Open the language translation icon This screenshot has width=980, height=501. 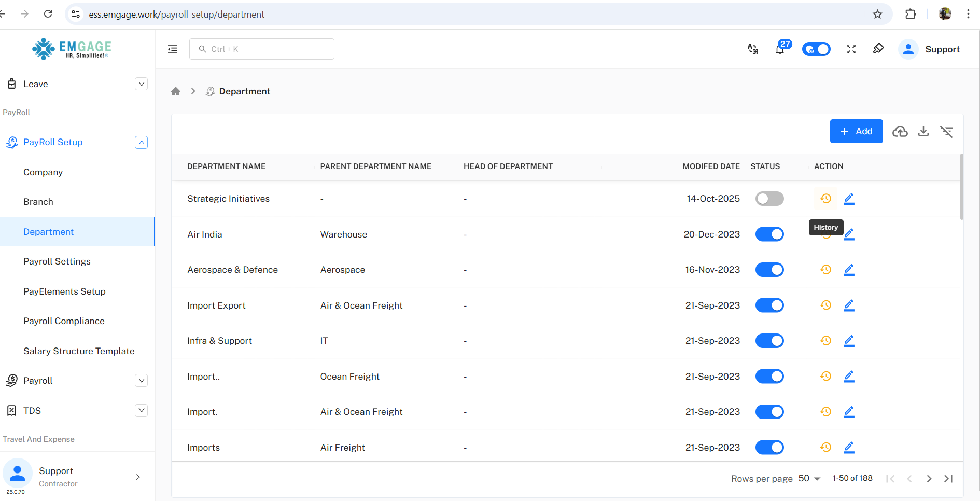click(x=753, y=49)
